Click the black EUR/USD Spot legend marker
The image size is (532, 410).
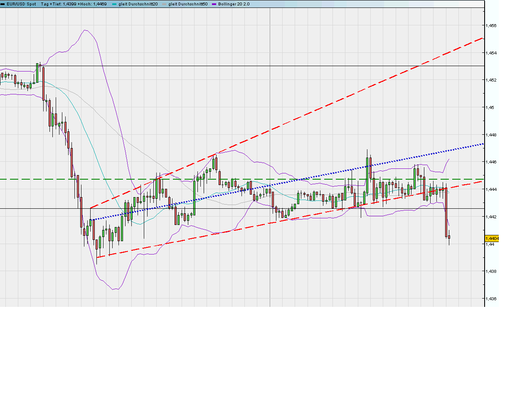click(x=2, y=4)
